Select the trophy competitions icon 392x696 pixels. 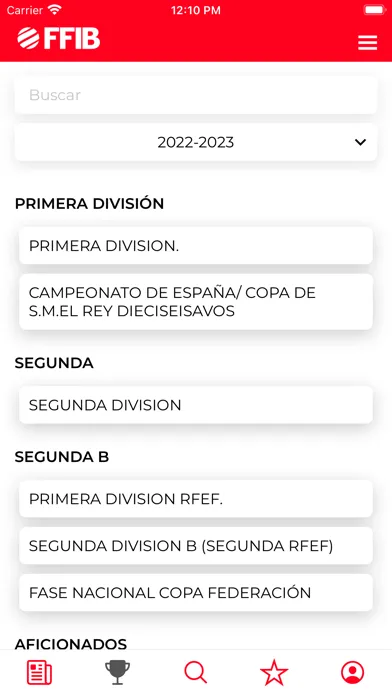pyautogui.click(x=118, y=672)
